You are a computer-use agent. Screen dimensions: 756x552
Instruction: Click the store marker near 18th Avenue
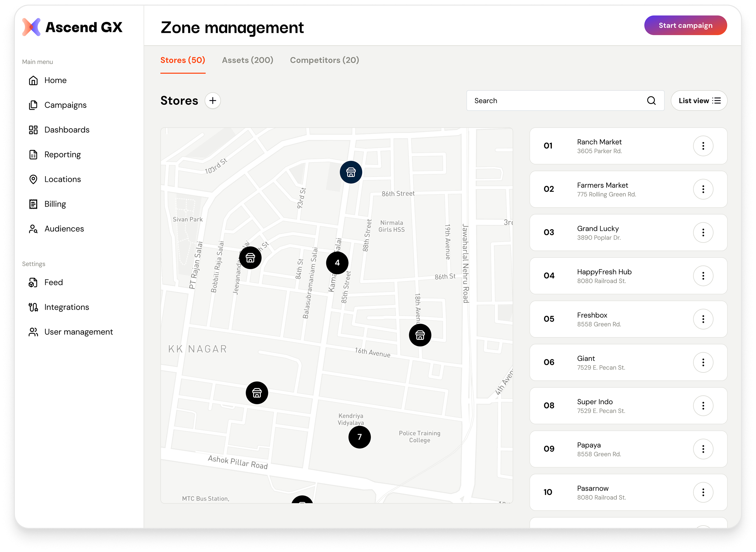420,335
